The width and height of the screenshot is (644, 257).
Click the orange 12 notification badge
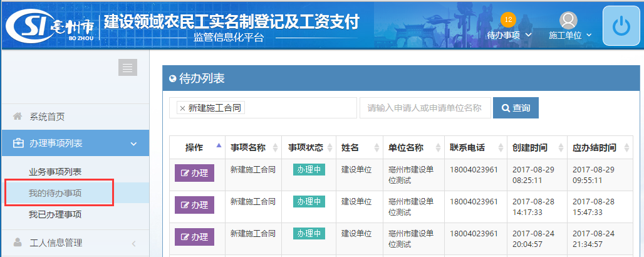click(509, 19)
